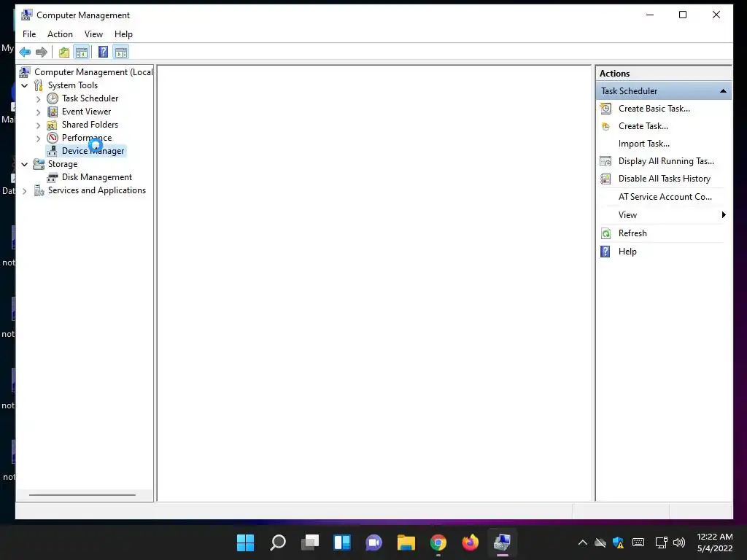Image resolution: width=747 pixels, height=560 pixels.
Task: Click AT Service Account Configuration action
Action: click(x=665, y=197)
